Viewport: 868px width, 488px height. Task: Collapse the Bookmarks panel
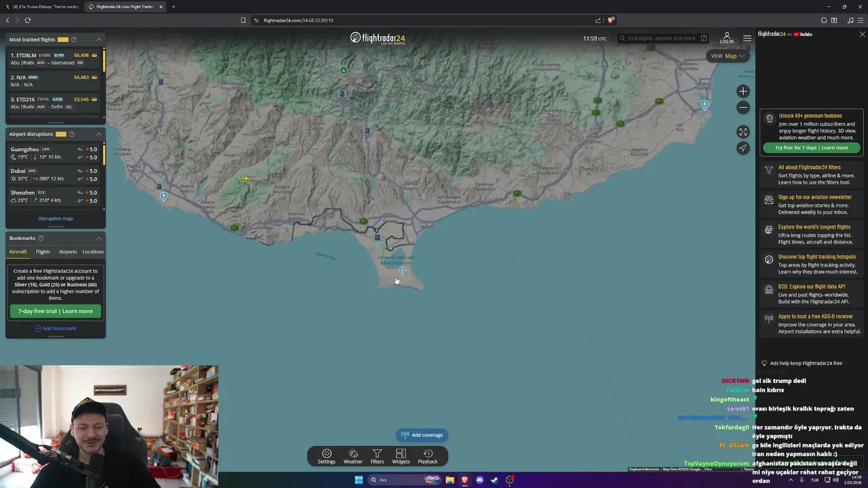pyautogui.click(x=98, y=238)
